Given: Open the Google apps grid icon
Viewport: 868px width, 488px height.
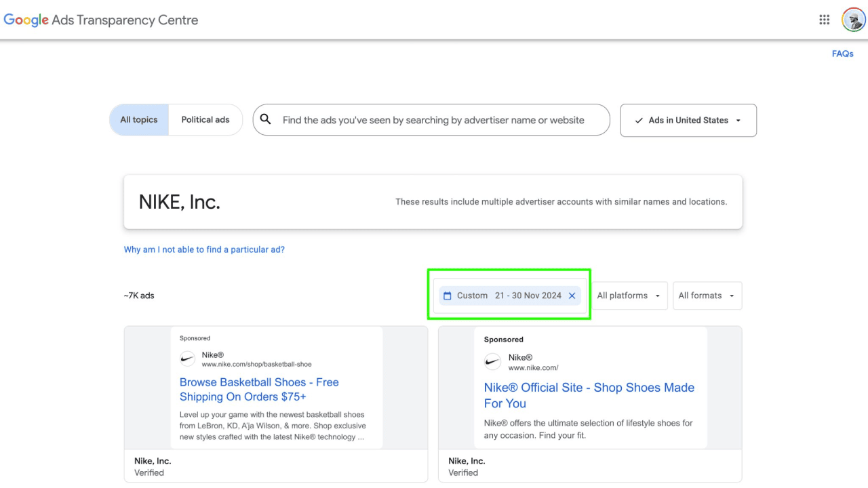Looking at the screenshot, I should coord(824,20).
